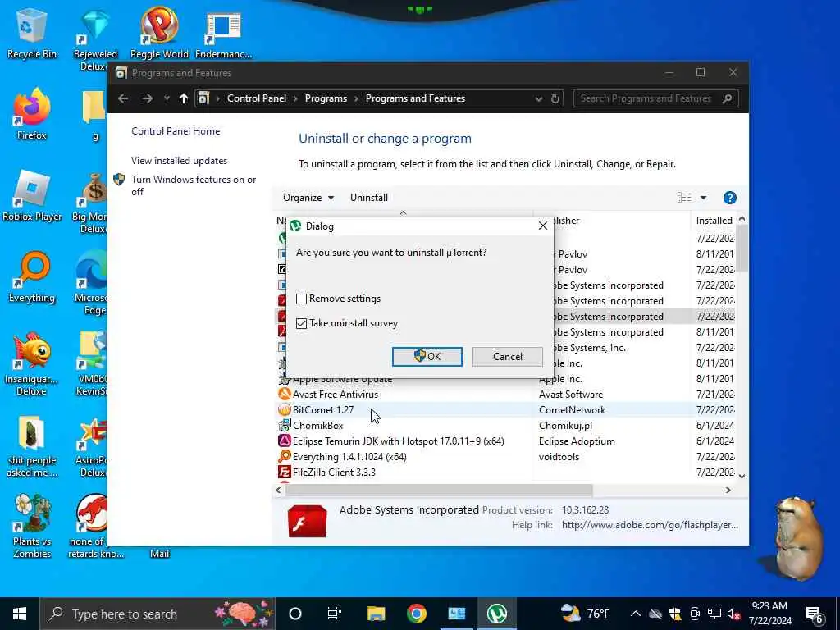
Task: Focus Search Programs and Features field
Action: [655, 98]
